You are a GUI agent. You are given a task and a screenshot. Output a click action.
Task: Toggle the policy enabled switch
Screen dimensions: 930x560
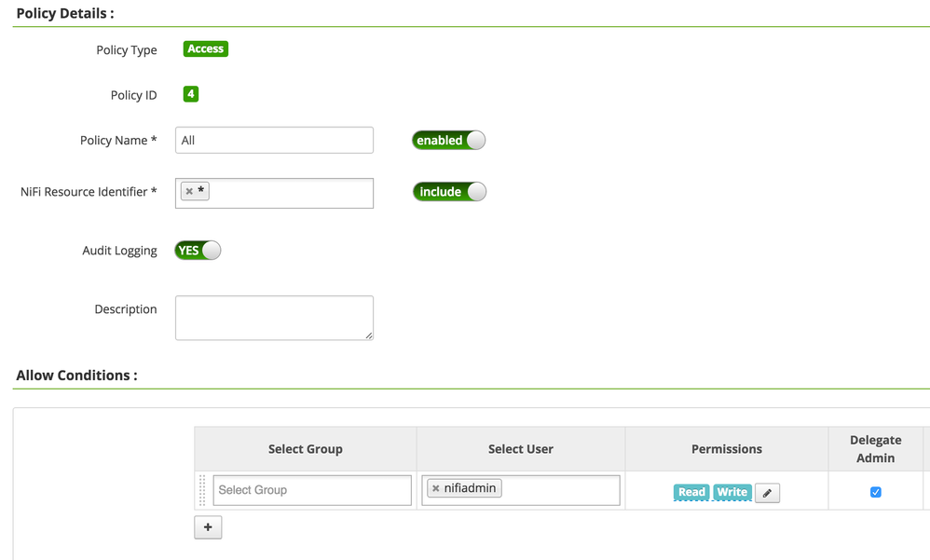pos(448,141)
